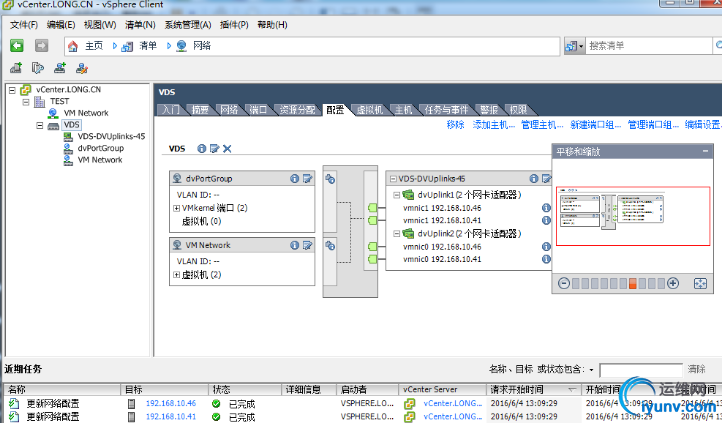Click the 管理主机... link
This screenshot has width=722, height=423.
[x=542, y=125]
